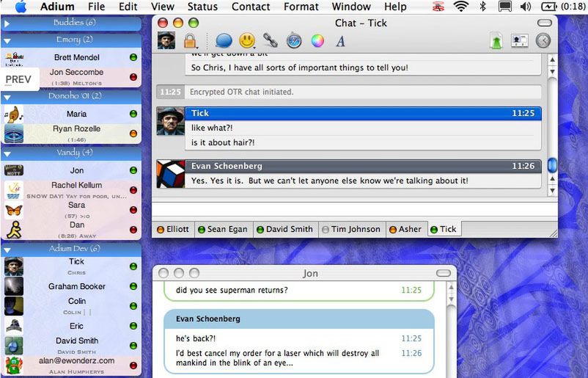Click Tick's avatar in chat toolbar
This screenshot has width=588, height=378.
coord(166,40)
